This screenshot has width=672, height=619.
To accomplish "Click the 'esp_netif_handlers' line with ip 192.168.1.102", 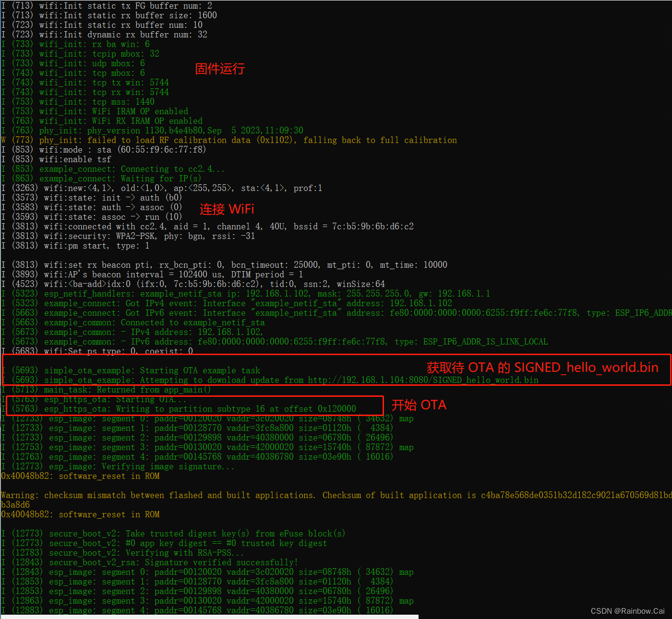I will (246, 294).
